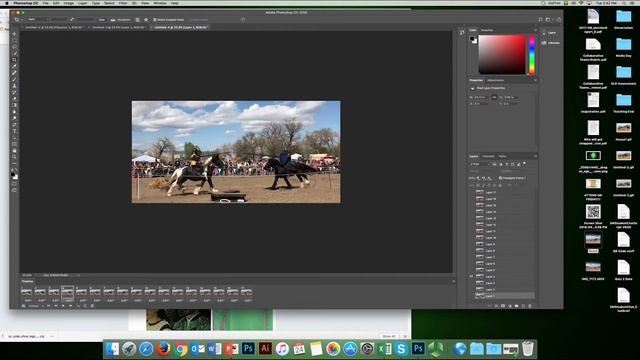Open the Layers panel flyout menu
The height and width of the screenshot is (360, 640).
535,156
